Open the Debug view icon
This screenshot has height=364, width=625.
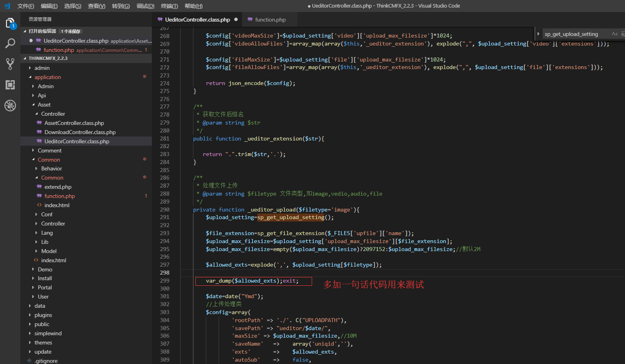tap(10, 105)
